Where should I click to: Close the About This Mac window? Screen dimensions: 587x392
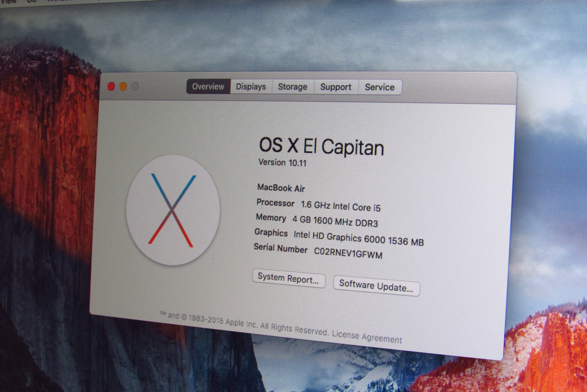click(x=111, y=86)
